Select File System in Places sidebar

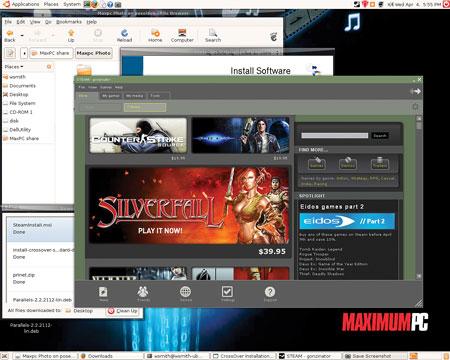[x=22, y=103]
